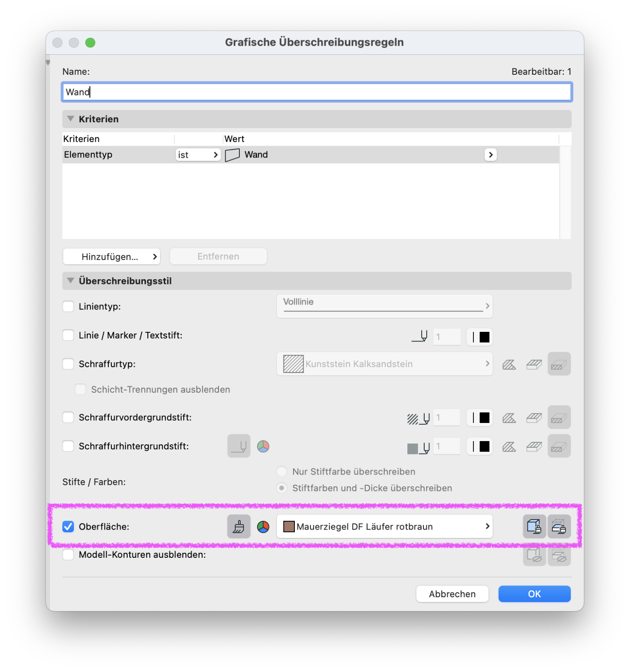
Task: Click Oberfläche RGB color wheel icon
Action: point(263,527)
